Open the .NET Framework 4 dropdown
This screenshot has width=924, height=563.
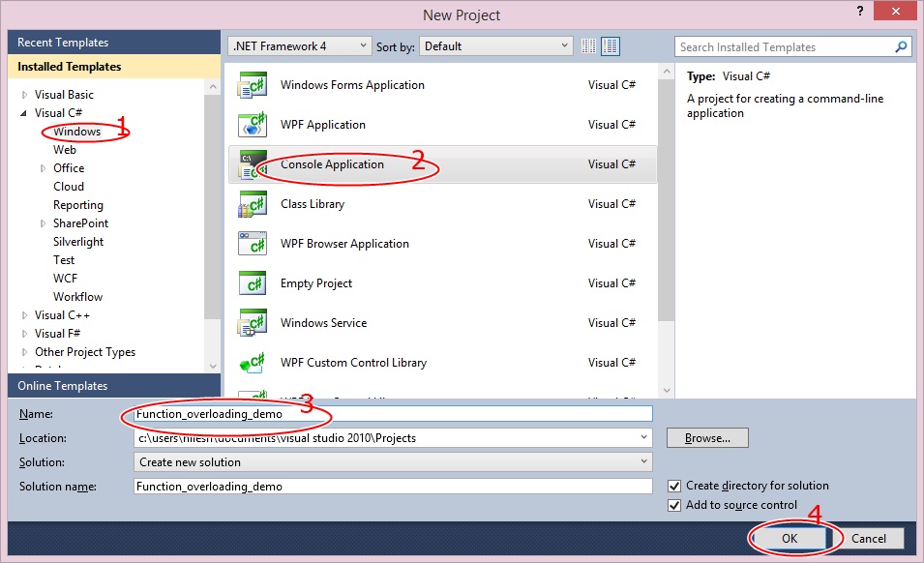299,45
